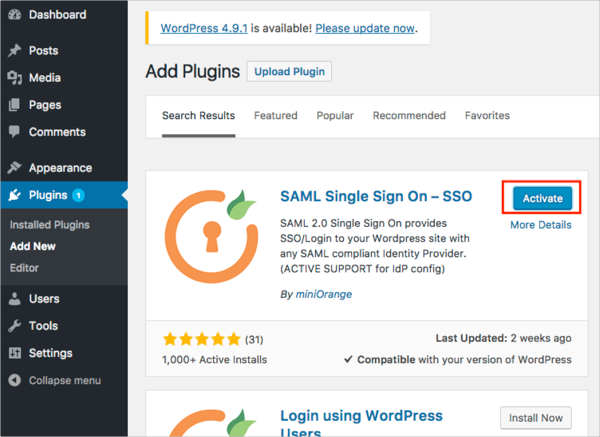
Task: Switch to the Featured tab
Action: [x=275, y=116]
